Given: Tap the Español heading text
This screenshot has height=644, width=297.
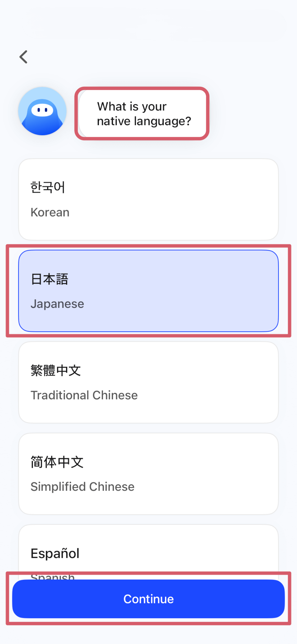Looking at the screenshot, I should (x=55, y=553).
